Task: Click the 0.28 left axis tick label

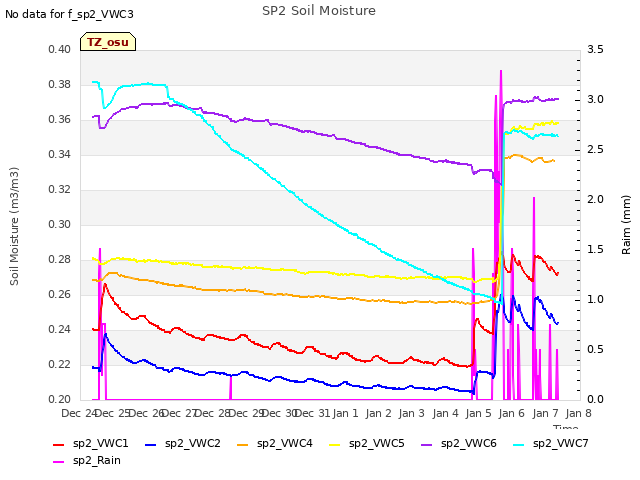Action: [59, 260]
